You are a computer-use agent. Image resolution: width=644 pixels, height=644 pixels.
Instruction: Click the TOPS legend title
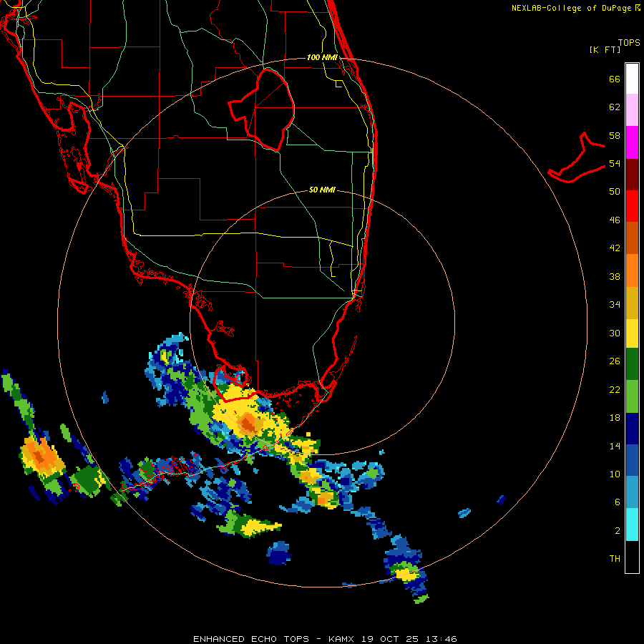[x=629, y=42]
